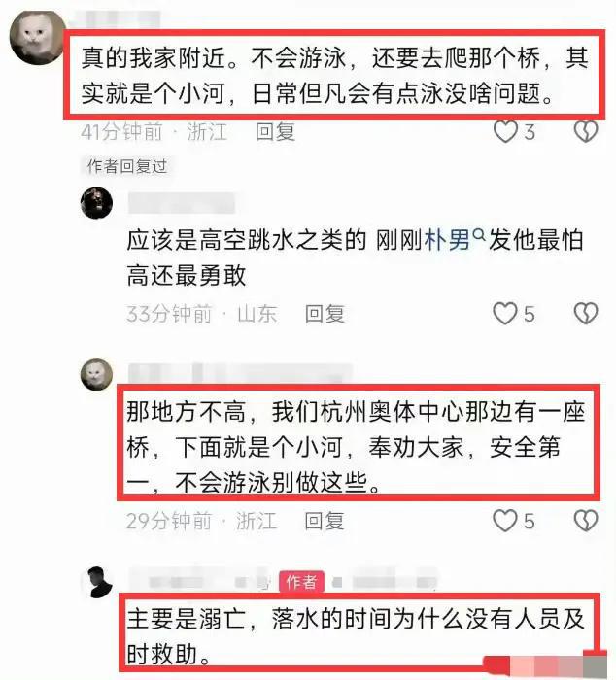
Task: Open the small white cat avatar on third comment
Action: (x=96, y=374)
